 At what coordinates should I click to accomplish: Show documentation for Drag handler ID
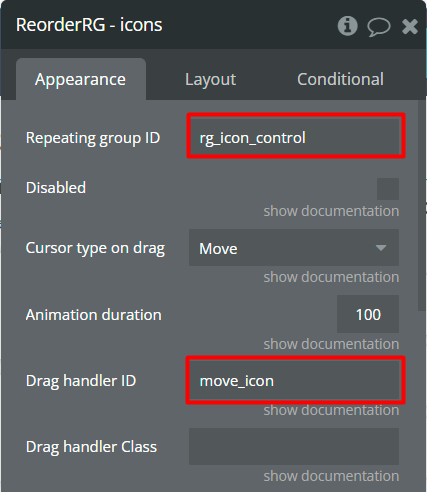pos(331,410)
